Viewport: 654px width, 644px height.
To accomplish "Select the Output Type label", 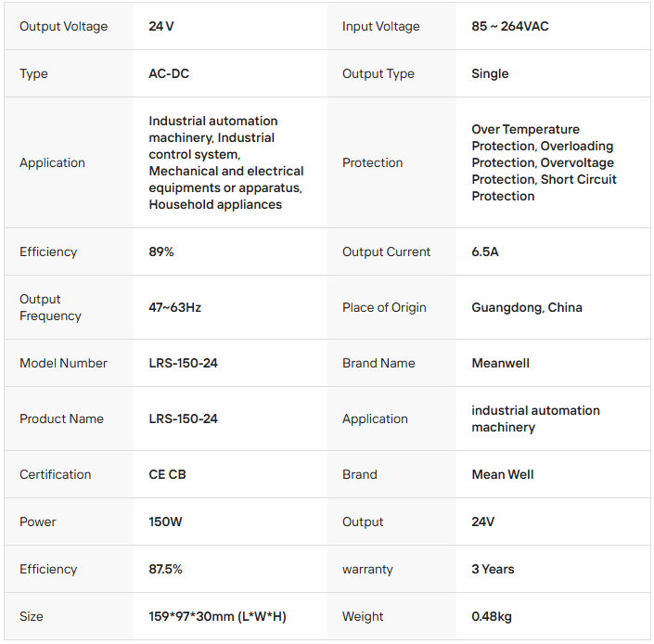I will click(378, 73).
